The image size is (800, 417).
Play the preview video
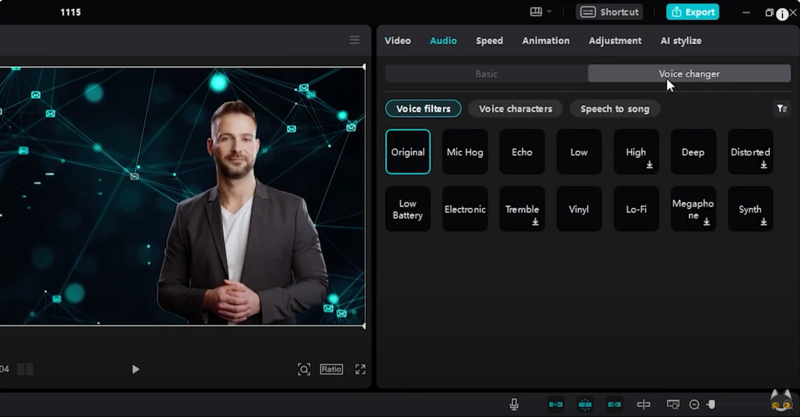135,369
